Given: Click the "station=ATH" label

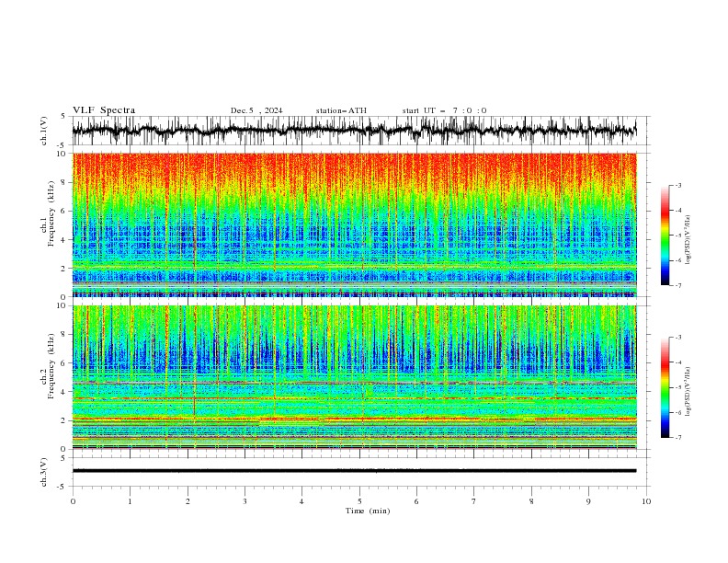Looking at the screenshot, I should click(x=341, y=110).
